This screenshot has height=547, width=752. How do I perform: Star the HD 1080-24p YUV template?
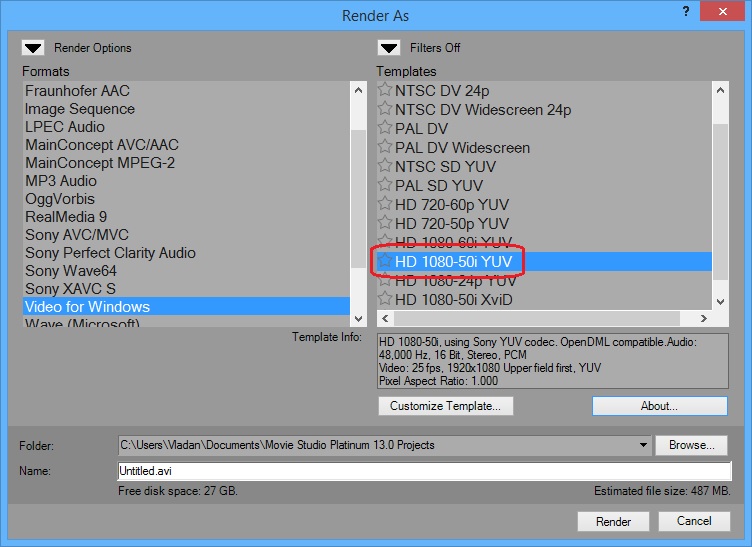pyautogui.click(x=385, y=280)
